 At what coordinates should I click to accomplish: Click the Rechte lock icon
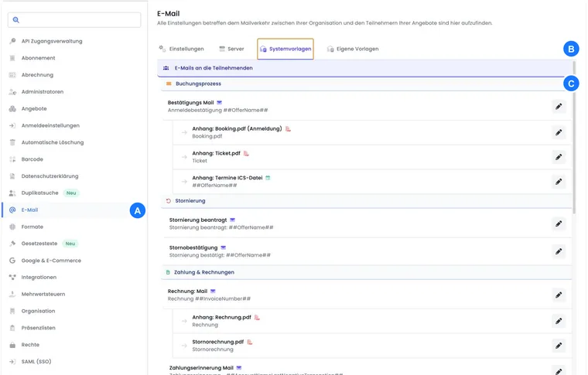click(x=12, y=345)
